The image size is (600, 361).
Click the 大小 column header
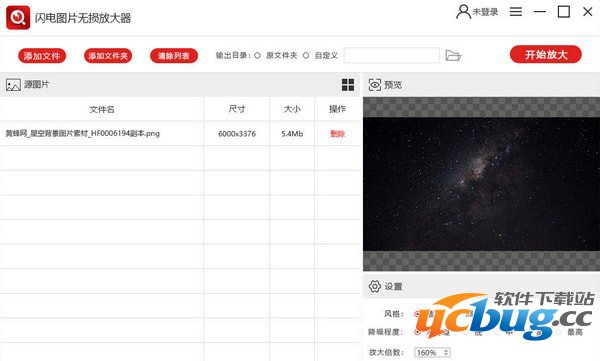(x=292, y=109)
